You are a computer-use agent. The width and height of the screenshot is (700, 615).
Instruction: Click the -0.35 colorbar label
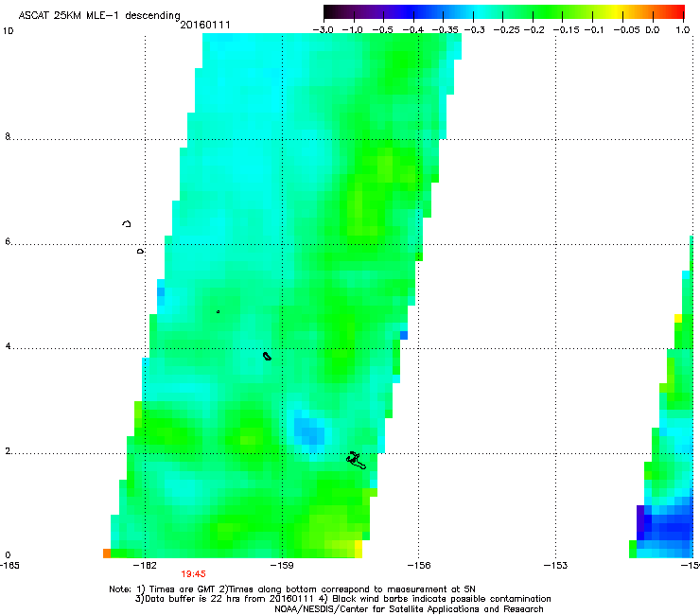click(446, 30)
